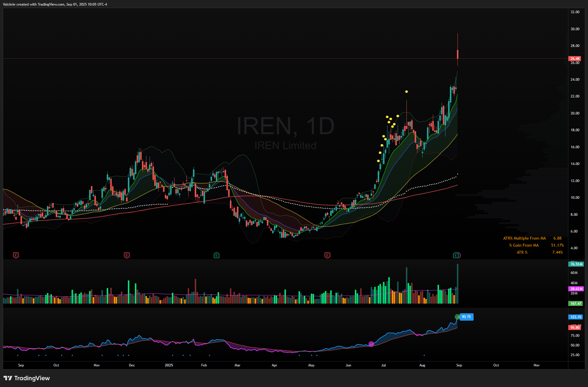Click the IREN, 1D chart watermark
588x387 pixels.
[285, 126]
